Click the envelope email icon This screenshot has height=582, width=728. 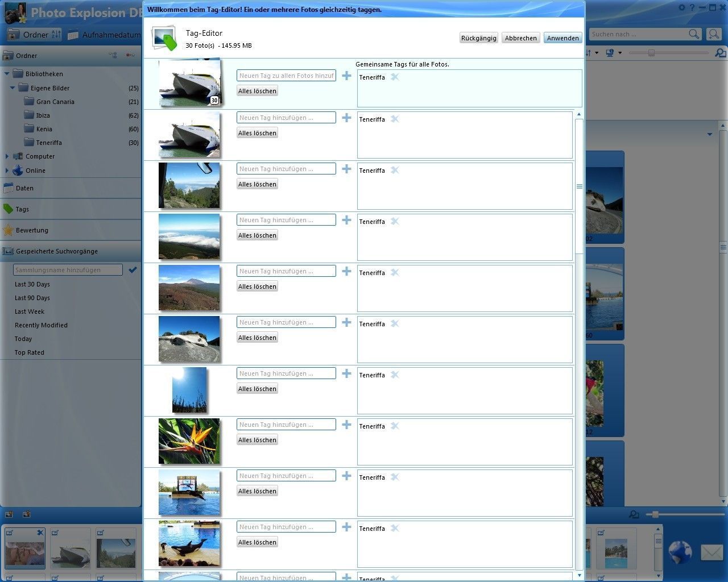coord(712,552)
